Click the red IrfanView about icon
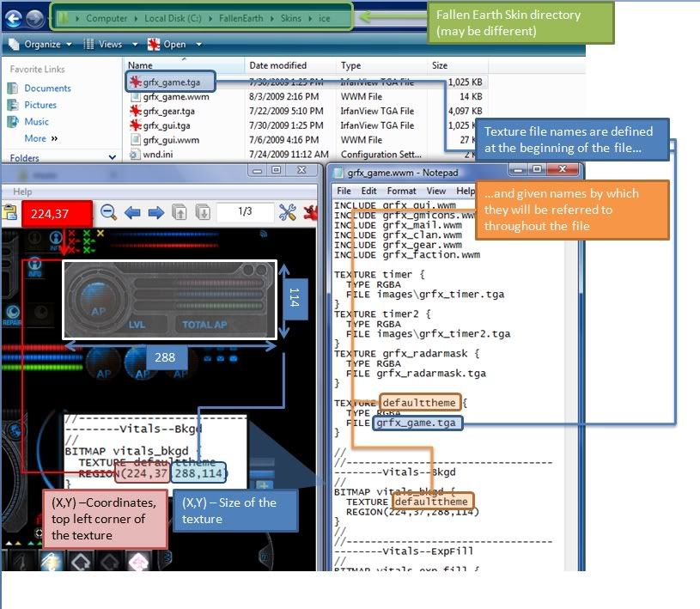Viewport: 700px width, 609px height. (x=310, y=212)
